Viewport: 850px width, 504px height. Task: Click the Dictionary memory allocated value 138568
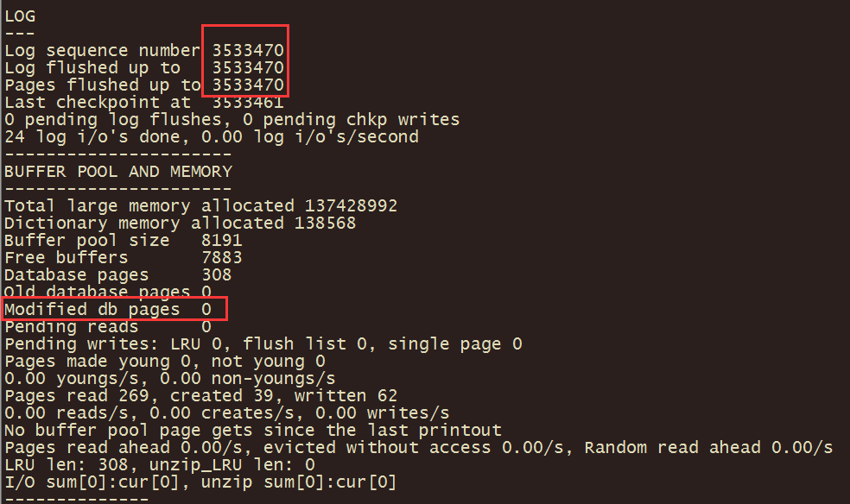click(x=325, y=223)
